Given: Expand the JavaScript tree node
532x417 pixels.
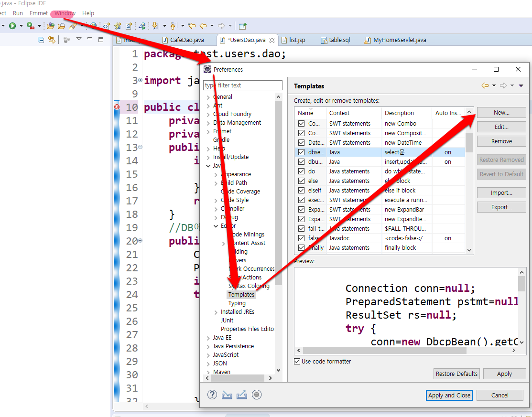Looking at the screenshot, I should 208,355.
